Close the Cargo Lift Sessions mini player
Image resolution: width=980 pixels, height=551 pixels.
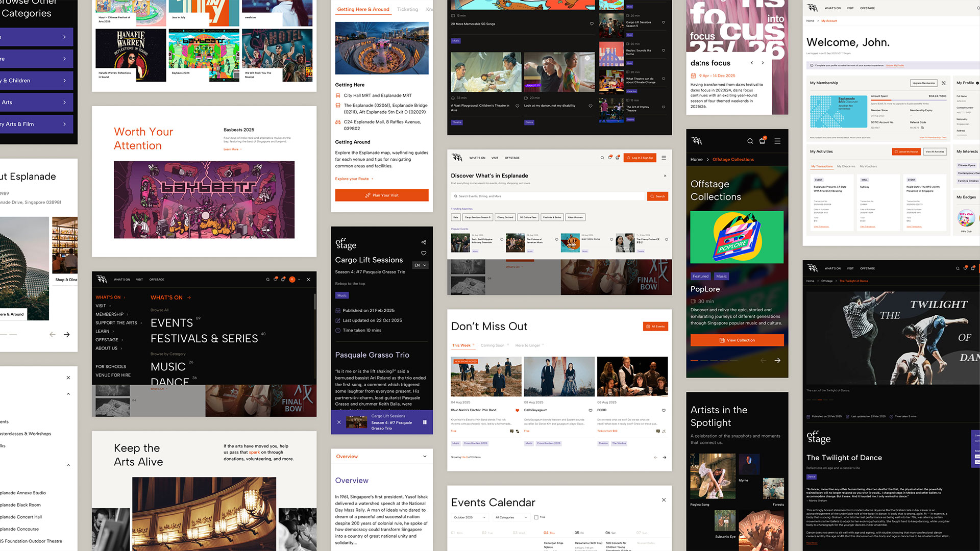339,422
